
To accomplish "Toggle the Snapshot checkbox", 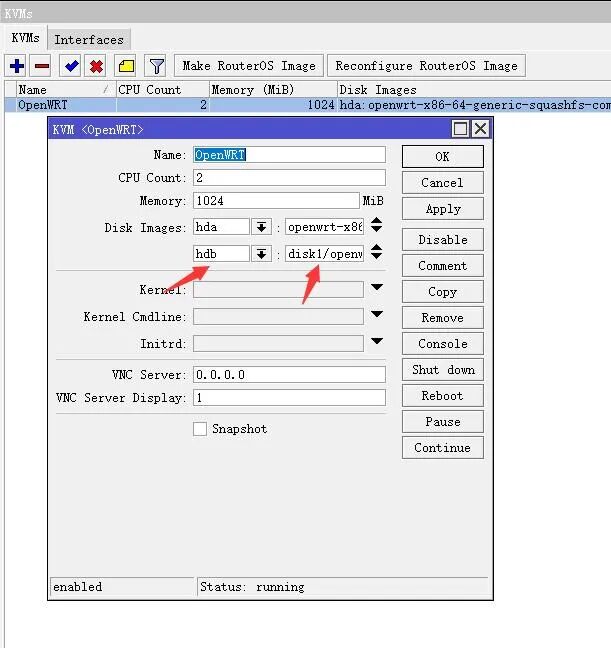I will point(200,429).
